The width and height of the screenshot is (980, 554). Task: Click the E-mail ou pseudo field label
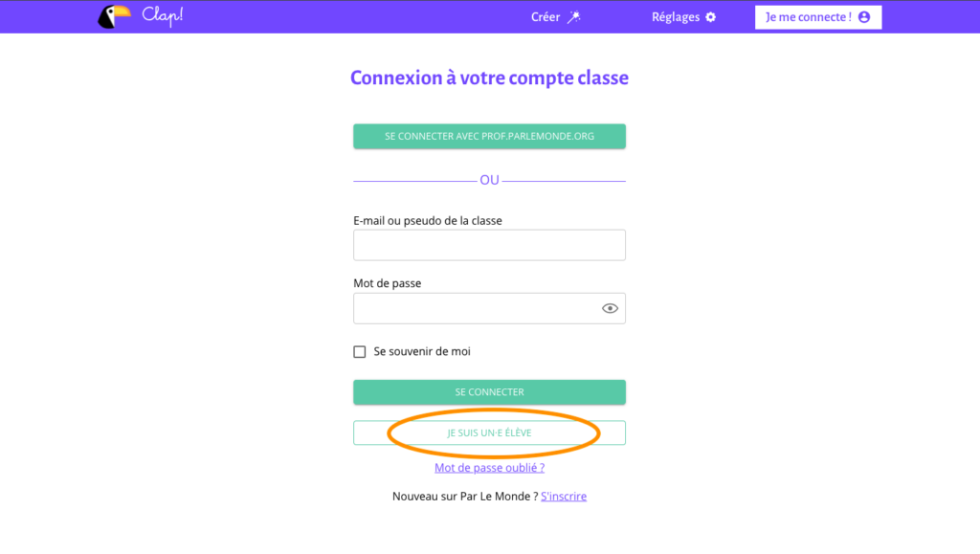coord(428,220)
